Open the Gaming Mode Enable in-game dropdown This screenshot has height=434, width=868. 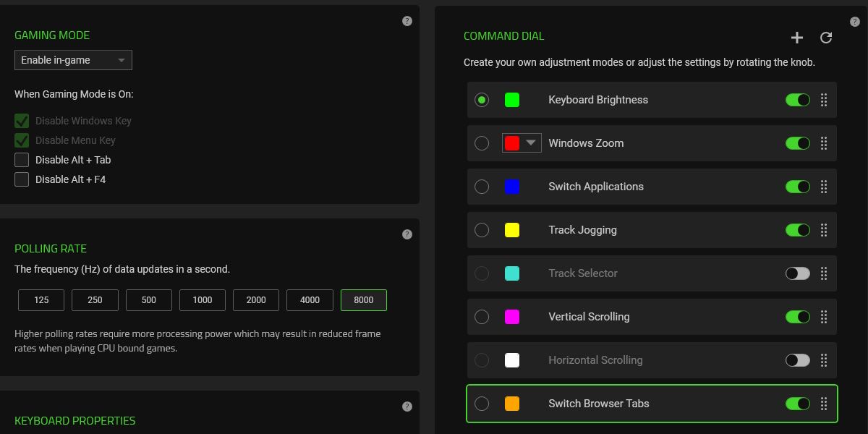click(73, 60)
